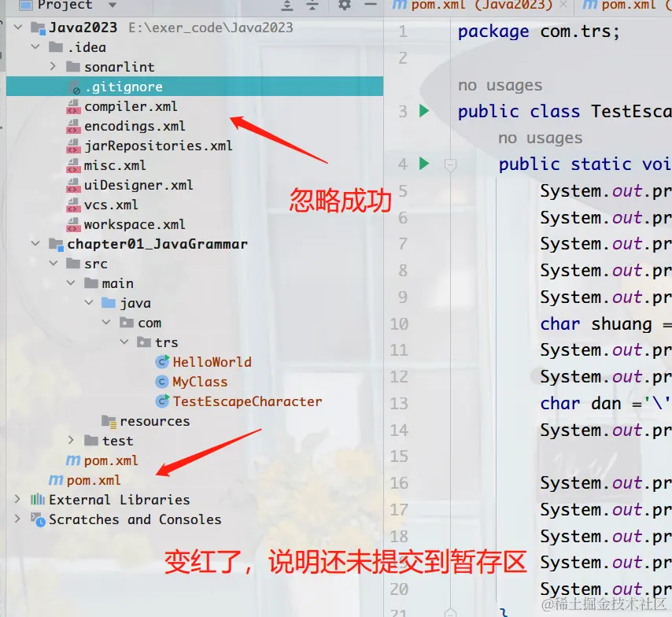Click the green run arrow beside the class declaration

pos(424,111)
